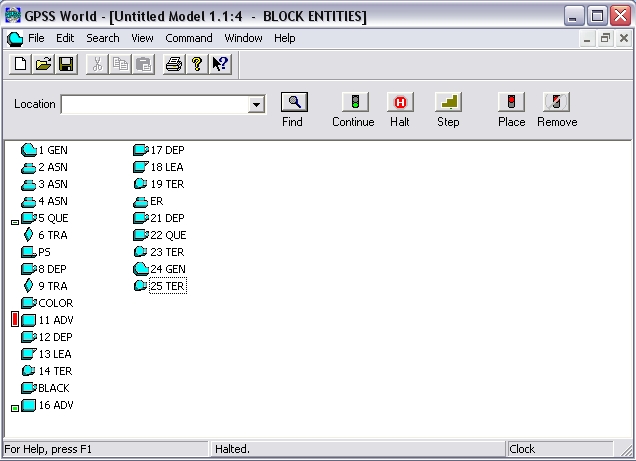
Task: Click the 24 GEN block icon
Action: pos(141,269)
